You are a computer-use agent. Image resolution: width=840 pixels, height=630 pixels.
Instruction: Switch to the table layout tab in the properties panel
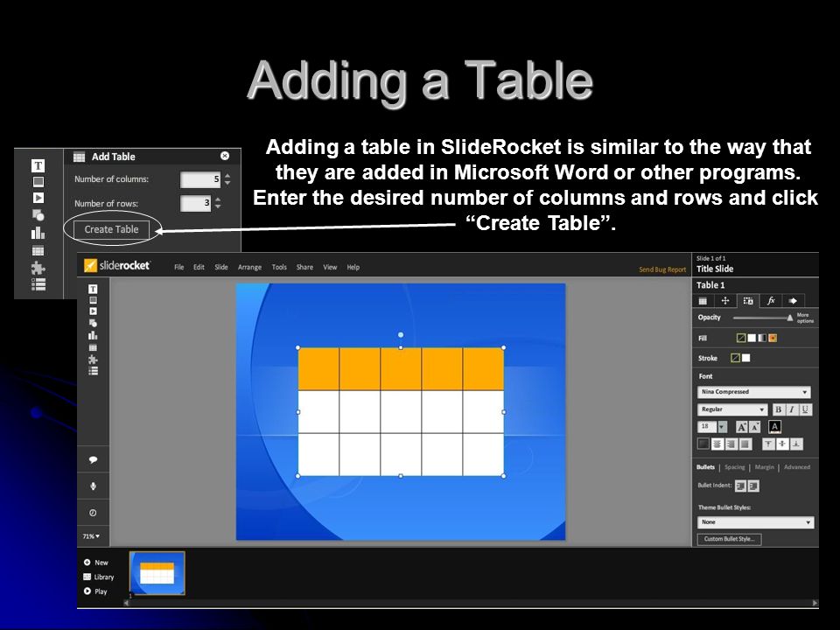tap(703, 301)
